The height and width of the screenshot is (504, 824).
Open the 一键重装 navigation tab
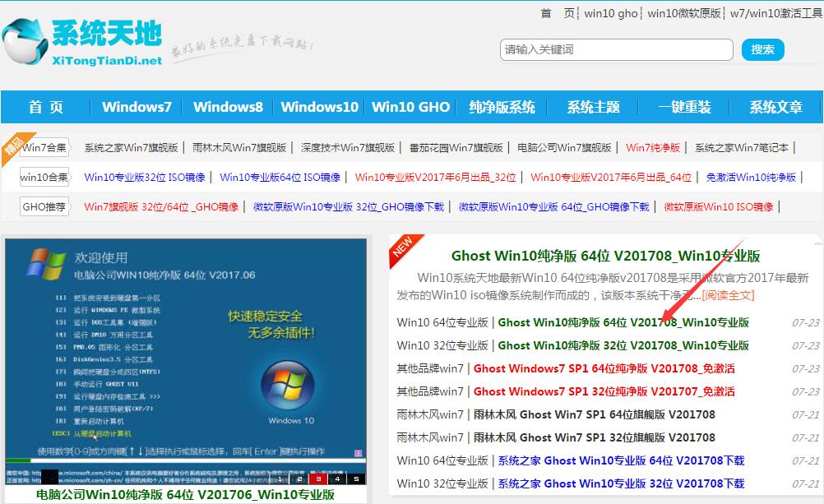click(685, 107)
